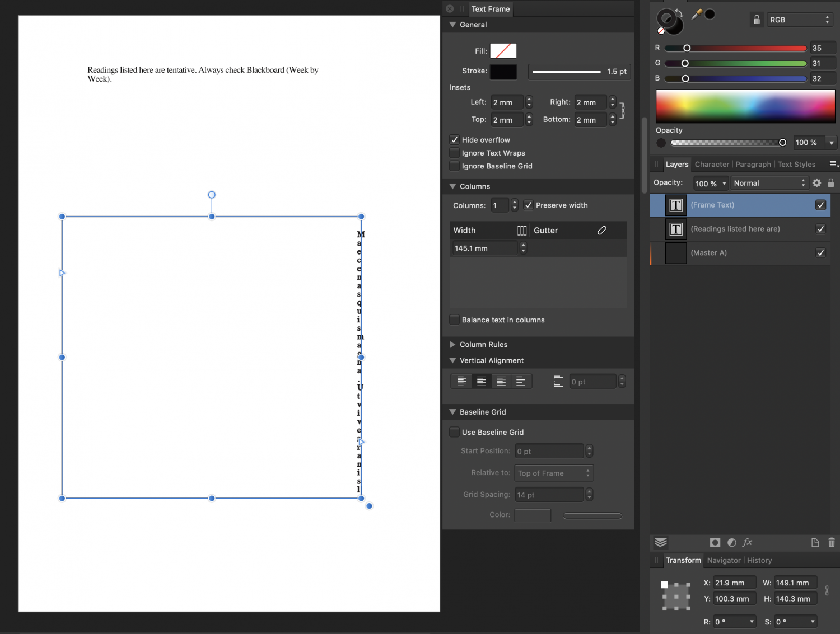Click the black Stroke color swatch
This screenshot has height=634, width=840.
click(x=503, y=72)
